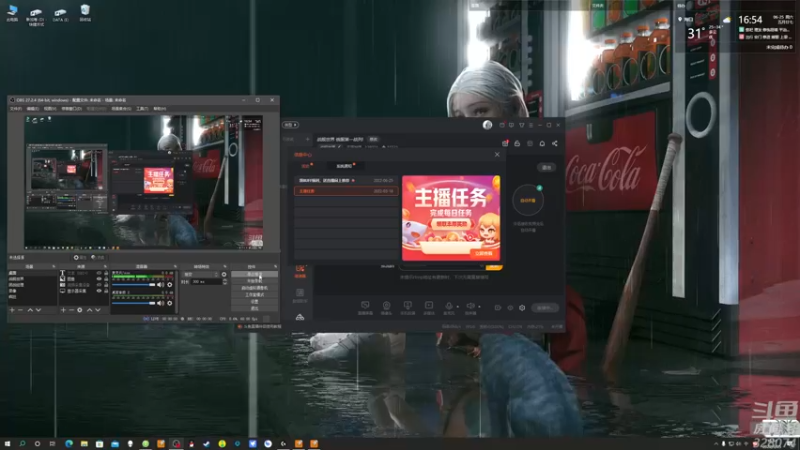Select the first message row dated 2022-06-25
Image resolution: width=800 pixels, height=450 pixels.
[346, 181]
